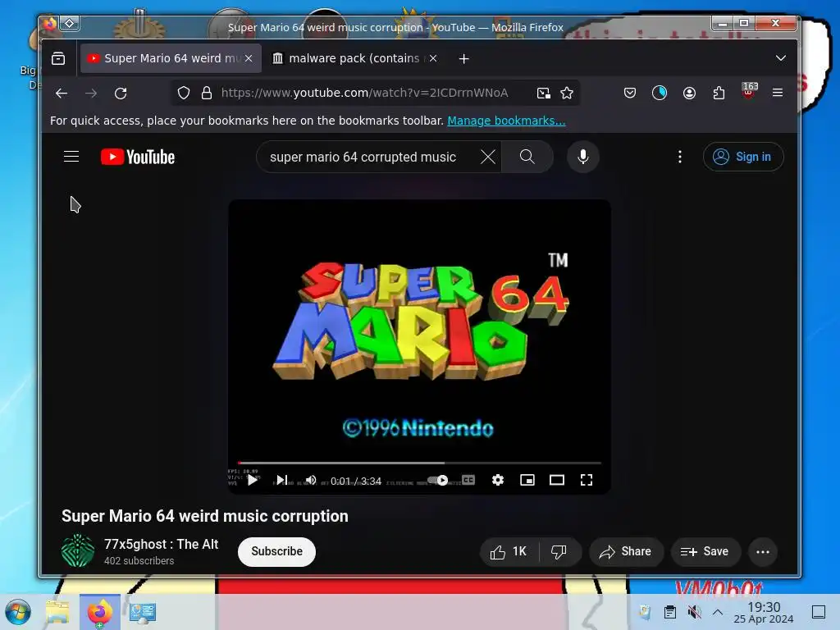Image resolution: width=840 pixels, height=630 pixels.
Task: Enter full screen video mode
Action: point(587,480)
